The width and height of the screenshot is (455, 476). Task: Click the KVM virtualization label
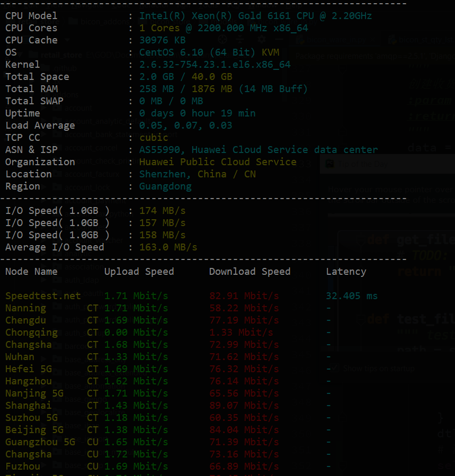pos(270,52)
